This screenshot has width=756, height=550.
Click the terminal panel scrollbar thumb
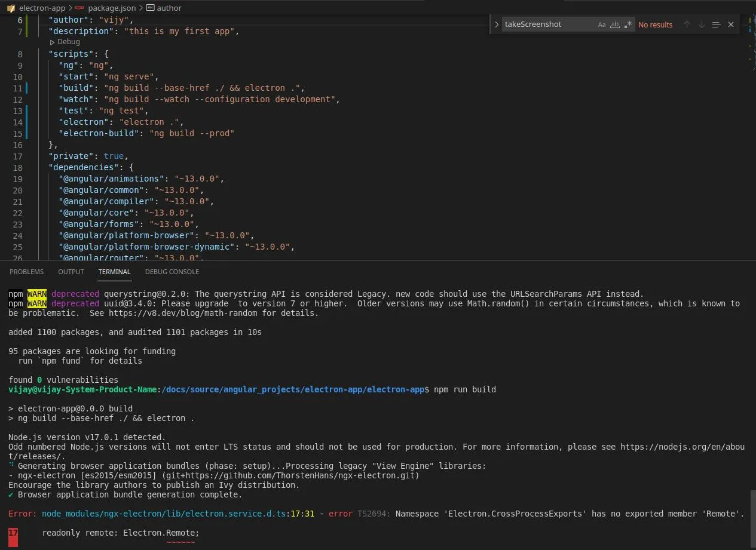point(752,517)
